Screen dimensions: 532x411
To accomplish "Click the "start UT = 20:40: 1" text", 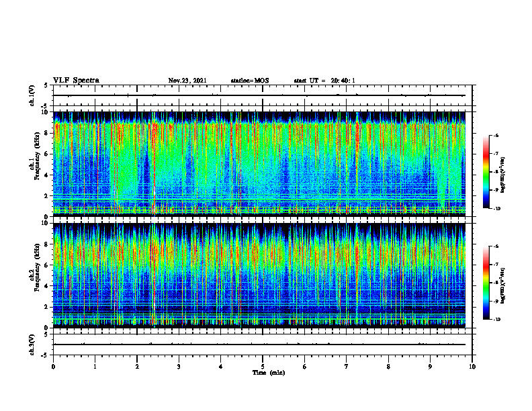I will tap(324, 81).
